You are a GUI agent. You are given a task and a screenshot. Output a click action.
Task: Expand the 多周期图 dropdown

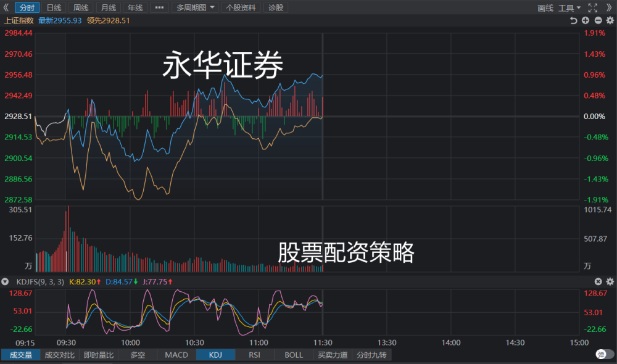(195, 7)
